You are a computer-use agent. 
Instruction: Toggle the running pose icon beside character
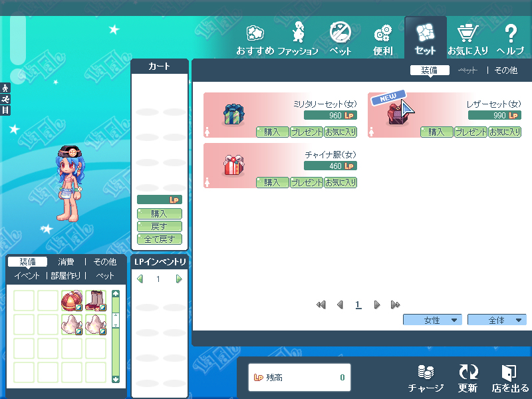click(x=5, y=99)
